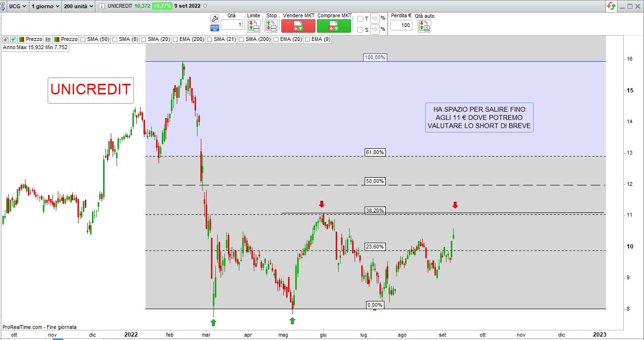Click the Qtà quantity input field
The height and width of the screenshot is (340, 644).
tap(232, 25)
